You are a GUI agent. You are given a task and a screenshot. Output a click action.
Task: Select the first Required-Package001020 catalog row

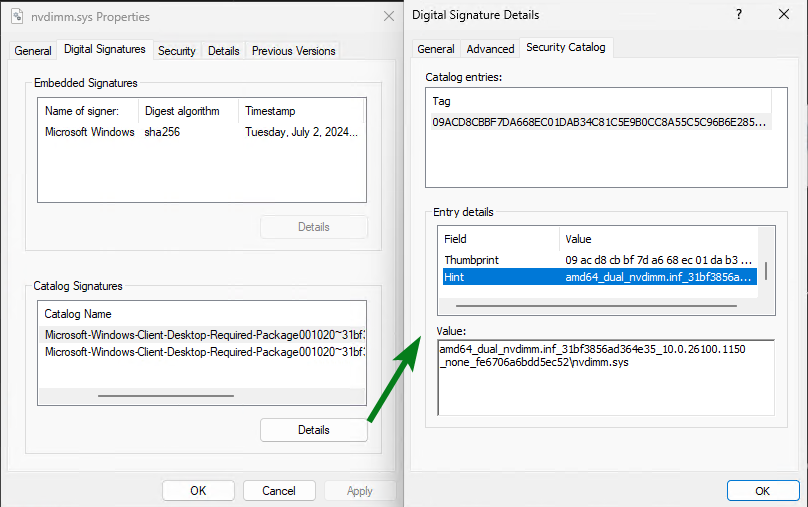click(203, 335)
